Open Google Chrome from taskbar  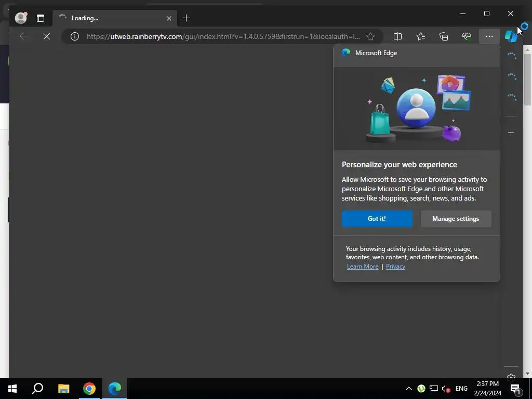pos(89,389)
